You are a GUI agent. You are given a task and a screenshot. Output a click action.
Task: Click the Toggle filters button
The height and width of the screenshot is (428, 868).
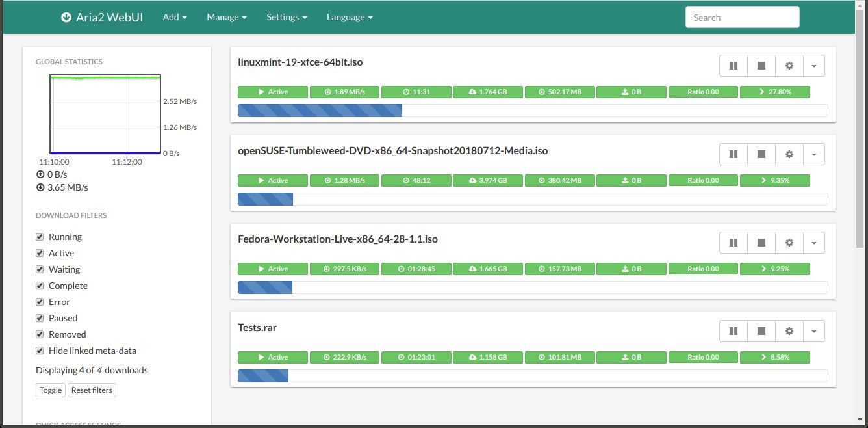[51, 390]
